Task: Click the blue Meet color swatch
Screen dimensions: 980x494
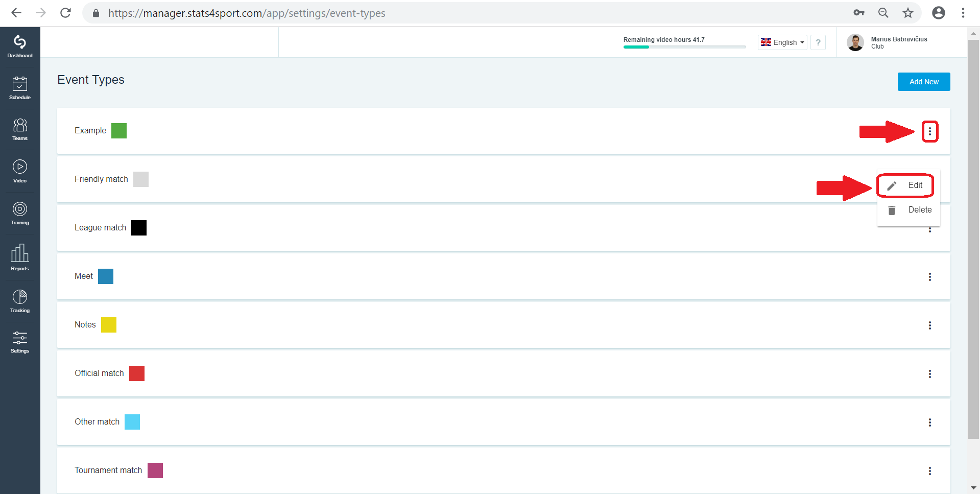Action: click(x=106, y=276)
